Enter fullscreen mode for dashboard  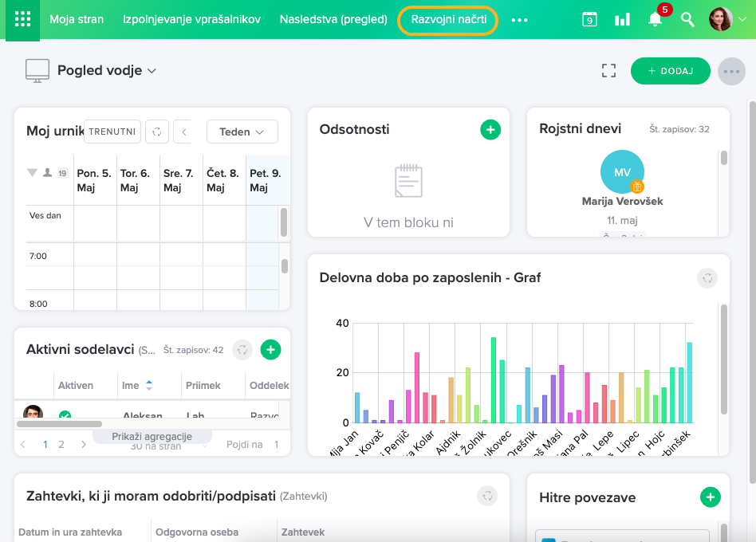click(609, 71)
